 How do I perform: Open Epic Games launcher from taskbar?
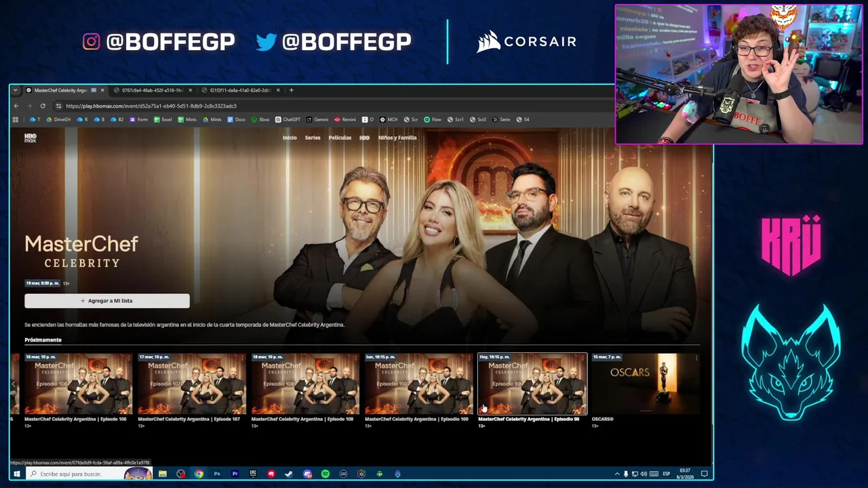[x=253, y=474]
